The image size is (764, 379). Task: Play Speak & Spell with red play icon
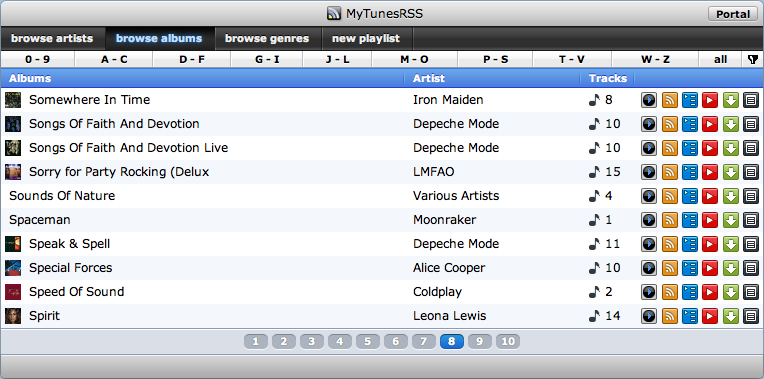click(x=710, y=244)
